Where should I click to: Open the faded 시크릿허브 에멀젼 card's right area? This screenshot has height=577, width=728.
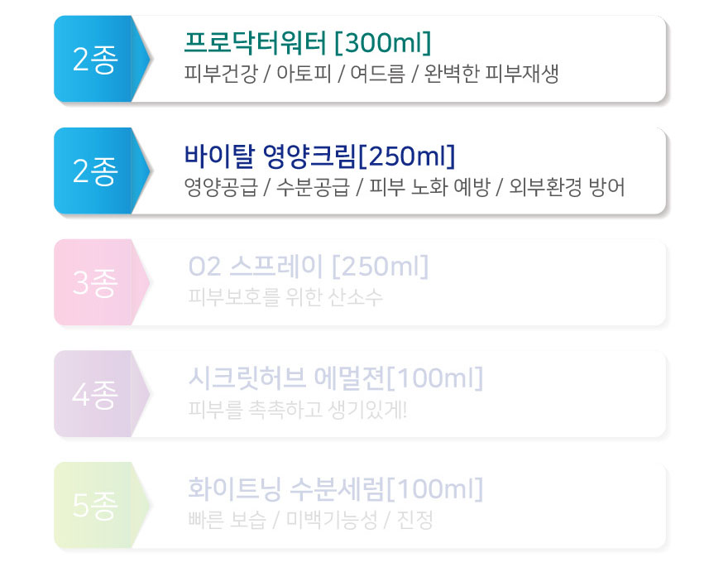[576, 394]
